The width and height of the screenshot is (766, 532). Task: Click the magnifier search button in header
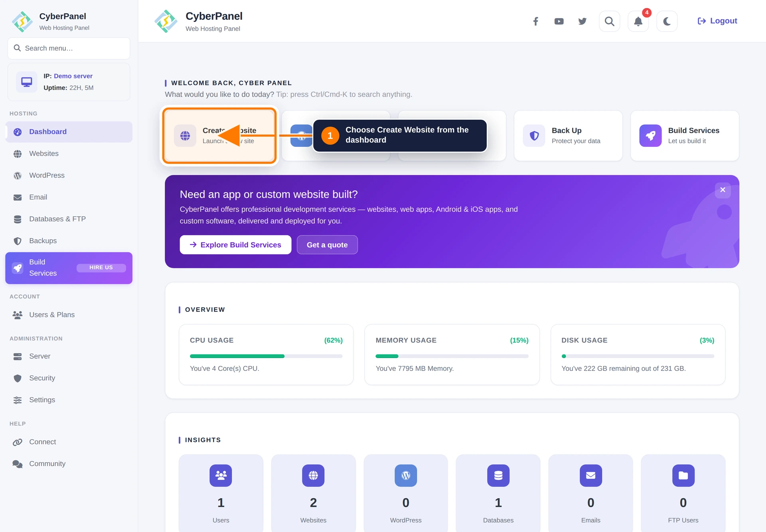pyautogui.click(x=610, y=21)
